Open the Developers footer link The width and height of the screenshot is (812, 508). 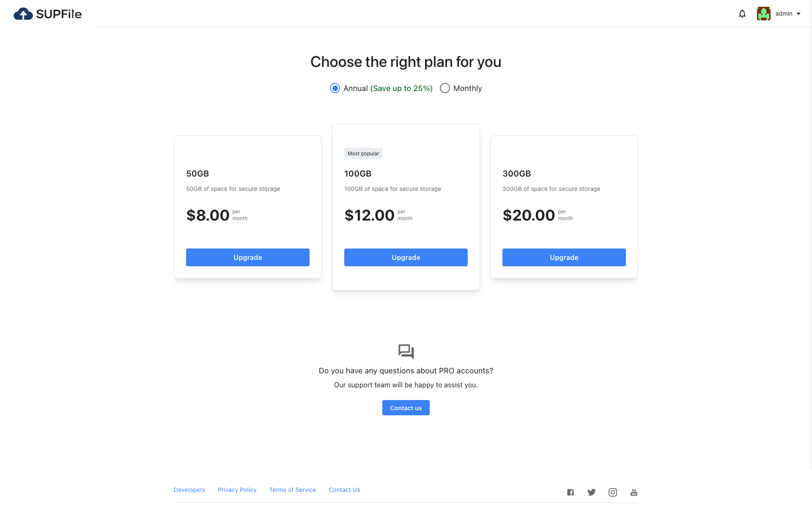pyautogui.click(x=189, y=490)
